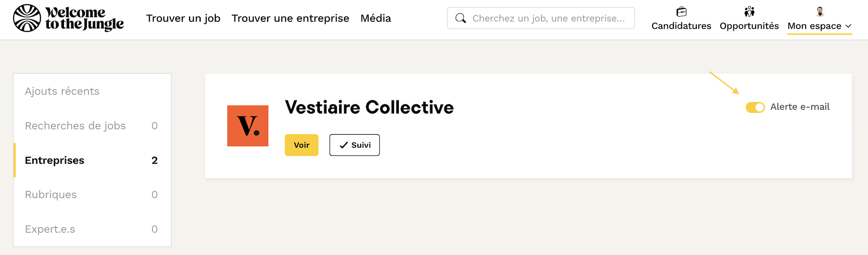
Task: Open the Trouver une entreprise menu
Action: 290,18
